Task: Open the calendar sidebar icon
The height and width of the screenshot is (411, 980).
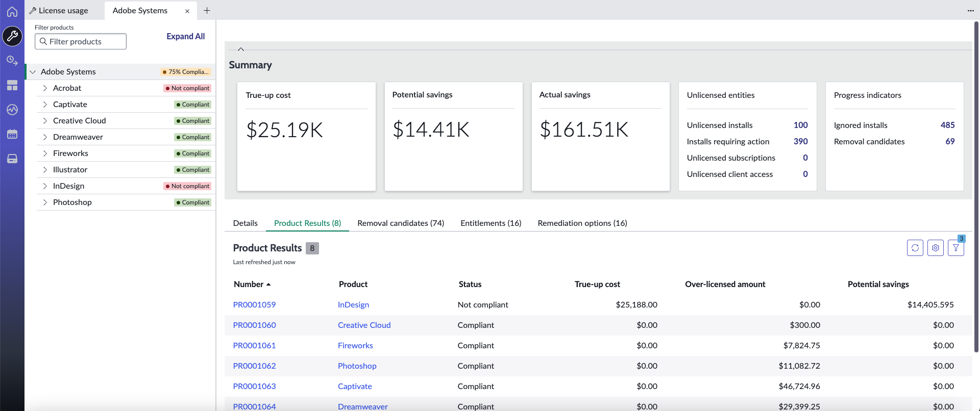Action: (x=12, y=134)
